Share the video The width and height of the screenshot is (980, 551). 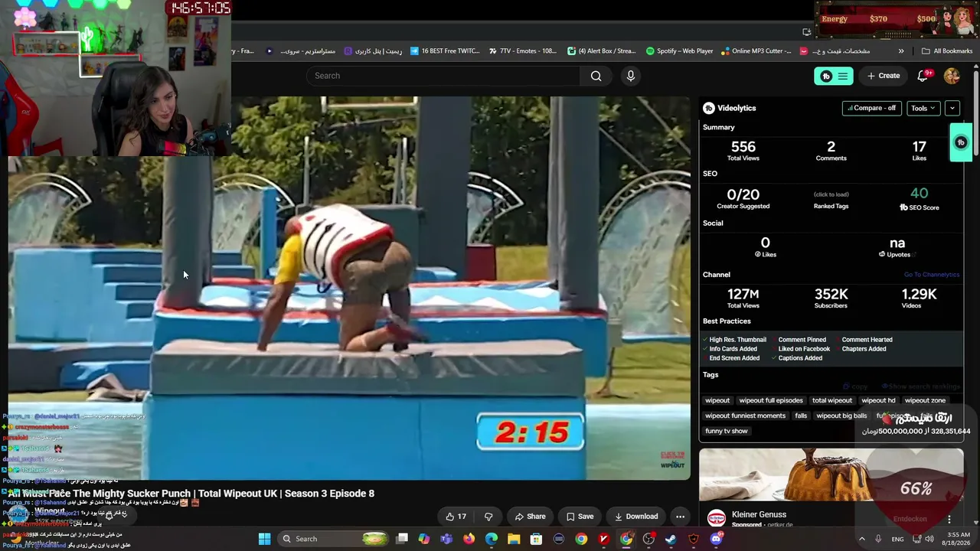click(530, 517)
